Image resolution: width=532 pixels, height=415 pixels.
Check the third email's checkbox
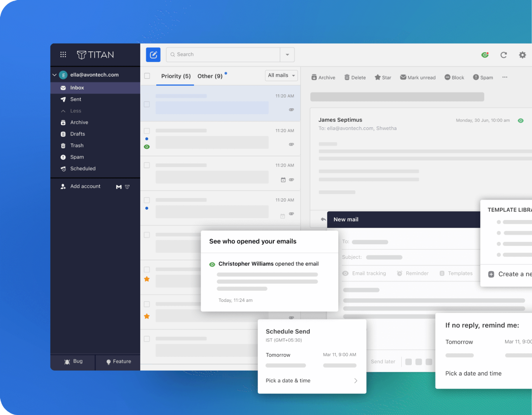pyautogui.click(x=147, y=165)
